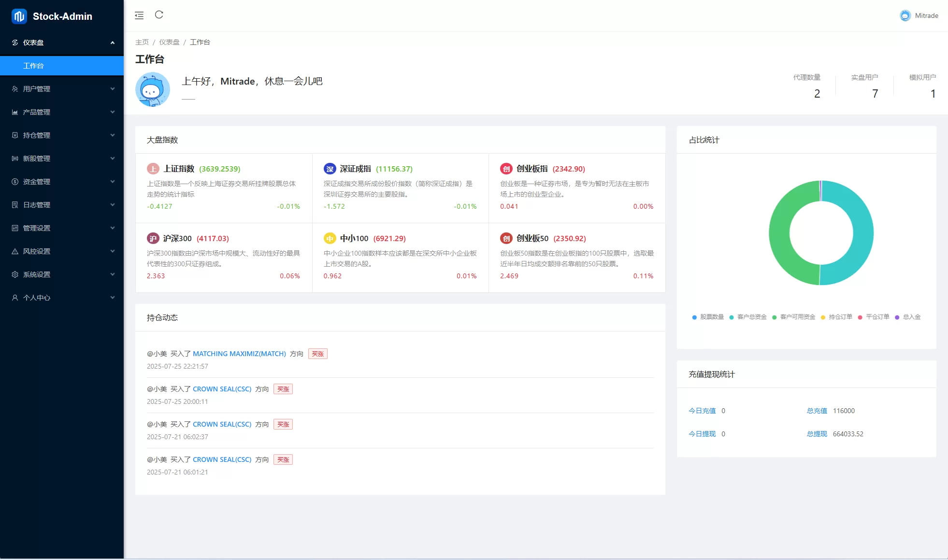Open MATCHING MAXIMIZ(MATCH) stock link

[x=239, y=354]
